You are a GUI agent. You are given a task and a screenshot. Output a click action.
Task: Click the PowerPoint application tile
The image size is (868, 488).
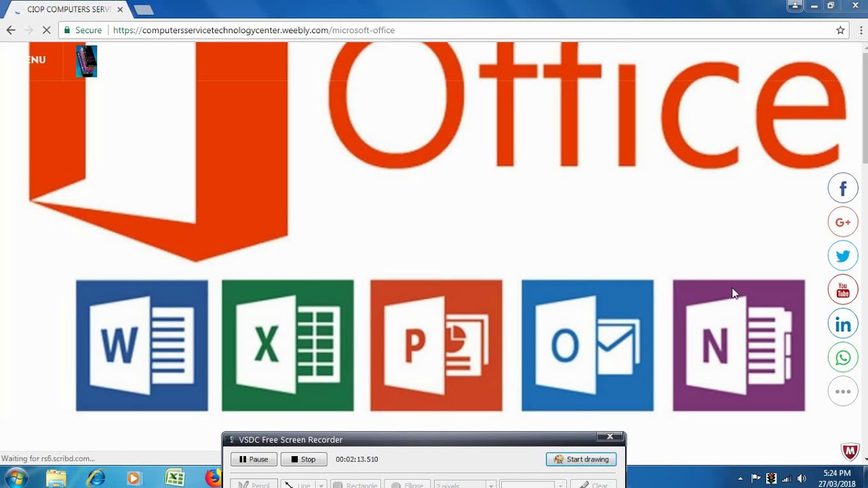click(436, 346)
